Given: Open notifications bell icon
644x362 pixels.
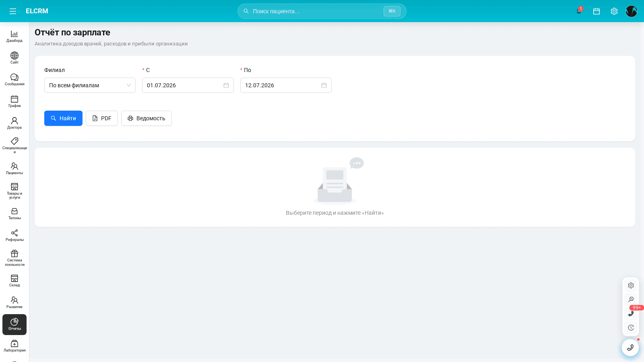Looking at the screenshot, I should [579, 11].
